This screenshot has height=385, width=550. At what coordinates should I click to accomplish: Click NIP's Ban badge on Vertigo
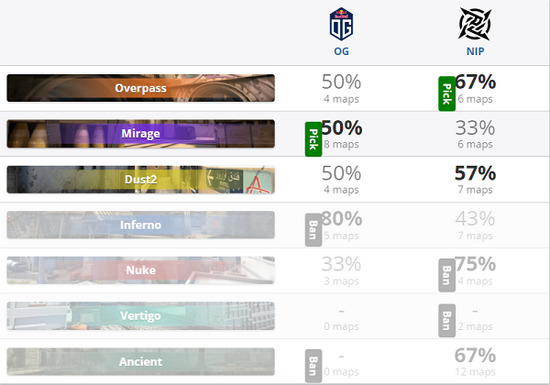click(447, 320)
